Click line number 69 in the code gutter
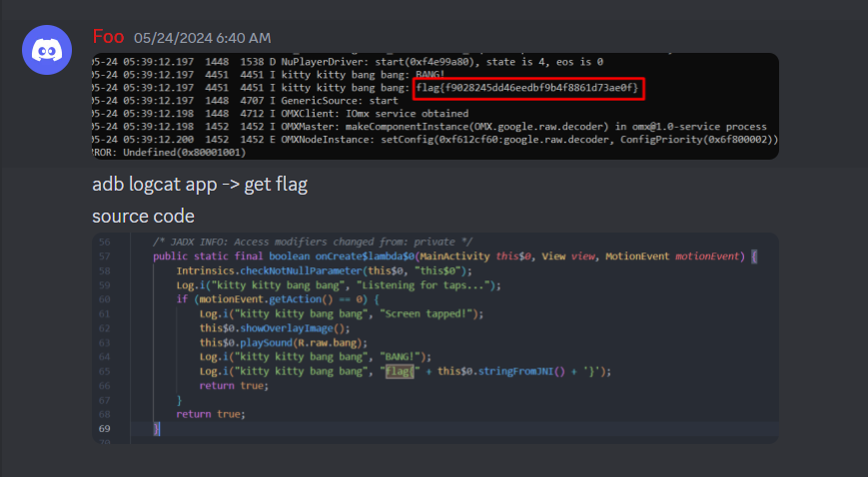The image size is (868, 477). pyautogui.click(x=105, y=429)
